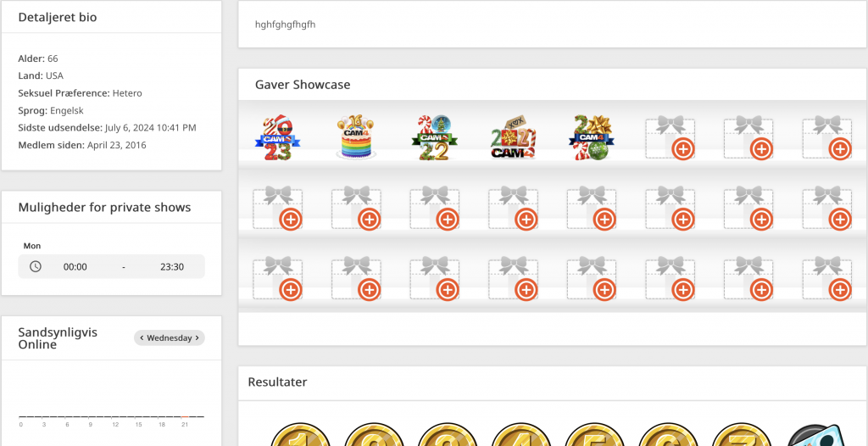Click the clock icon in Monday schedule

(x=36, y=266)
